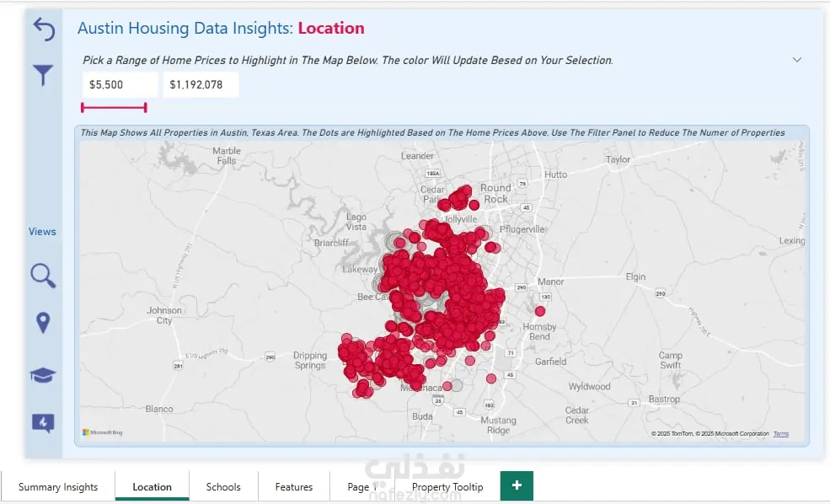Click the maximum price field $1,192,078
This screenshot has width=830, height=504.
click(x=201, y=85)
